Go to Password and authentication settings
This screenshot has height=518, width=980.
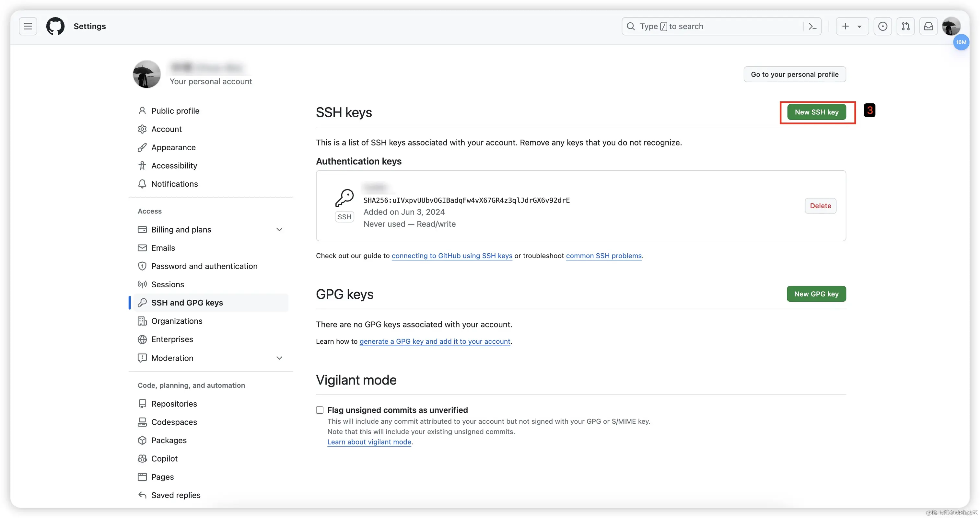pos(204,266)
